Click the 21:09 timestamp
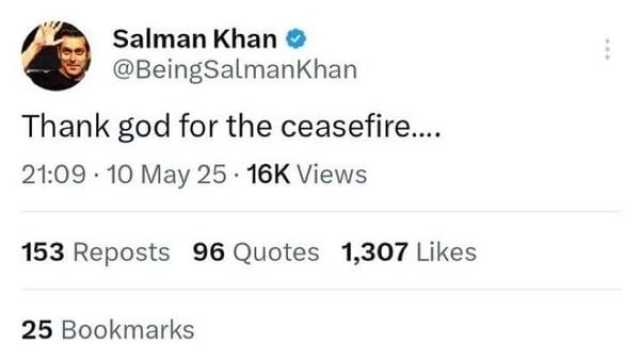The width and height of the screenshot is (640, 360). pyautogui.click(x=53, y=175)
